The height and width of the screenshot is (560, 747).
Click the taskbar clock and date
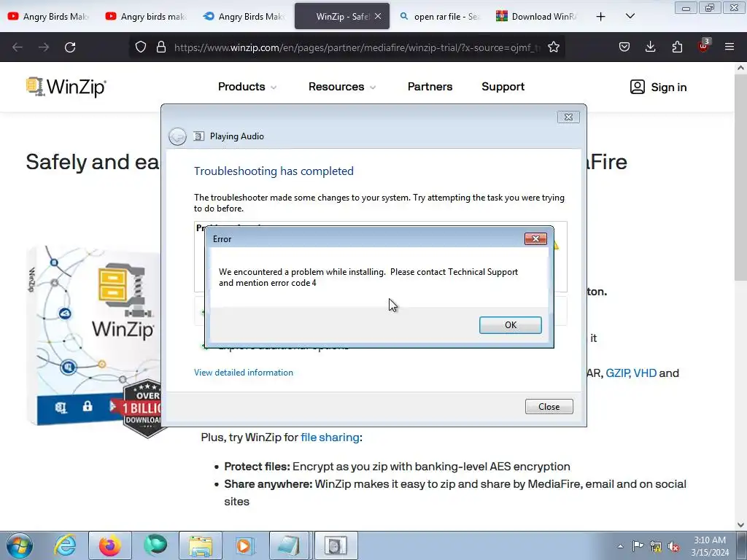[x=710, y=546]
